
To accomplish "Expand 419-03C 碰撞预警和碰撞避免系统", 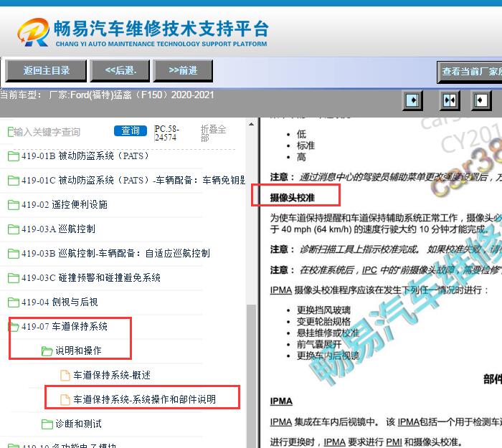I will (91, 278).
